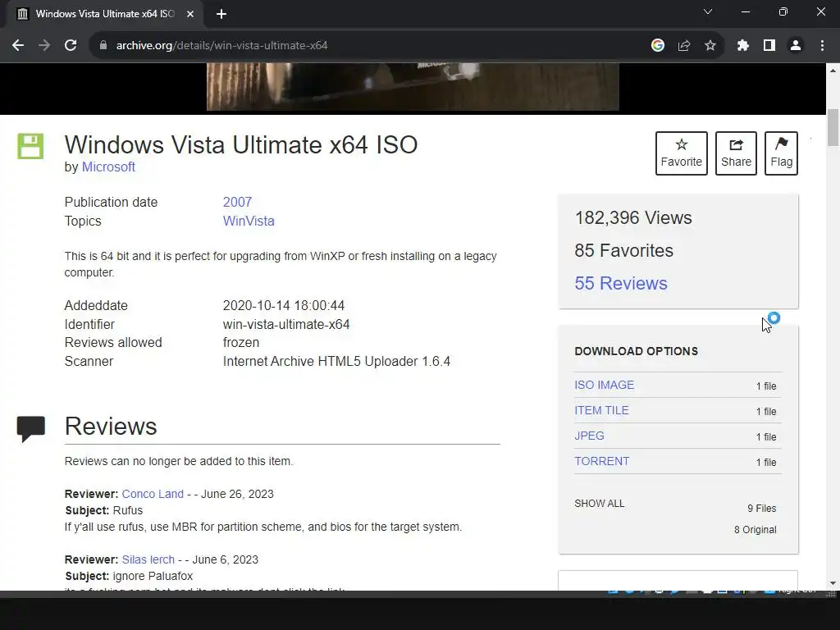Open the WinVista topic link
The height and width of the screenshot is (630, 840).
click(x=249, y=221)
